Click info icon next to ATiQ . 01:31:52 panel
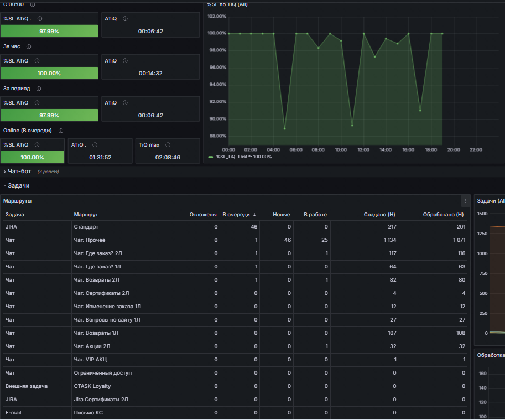Screen dimensions: 505x420 click(95, 145)
